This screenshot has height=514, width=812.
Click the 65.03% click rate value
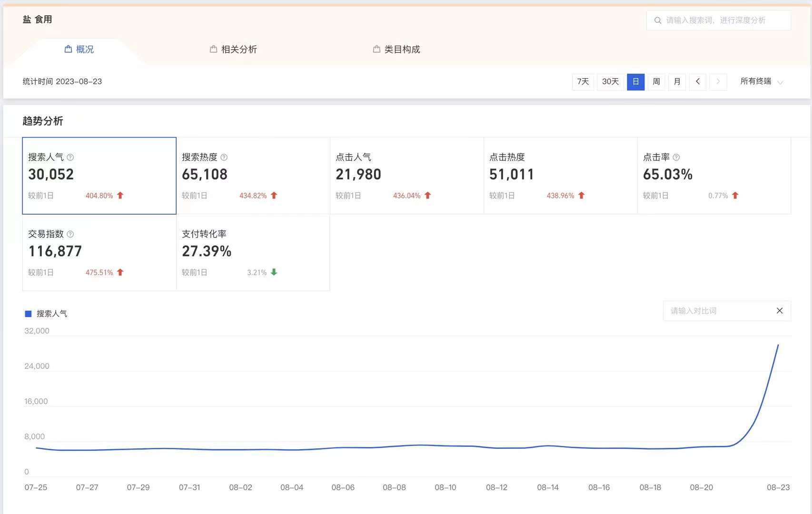pyautogui.click(x=668, y=175)
